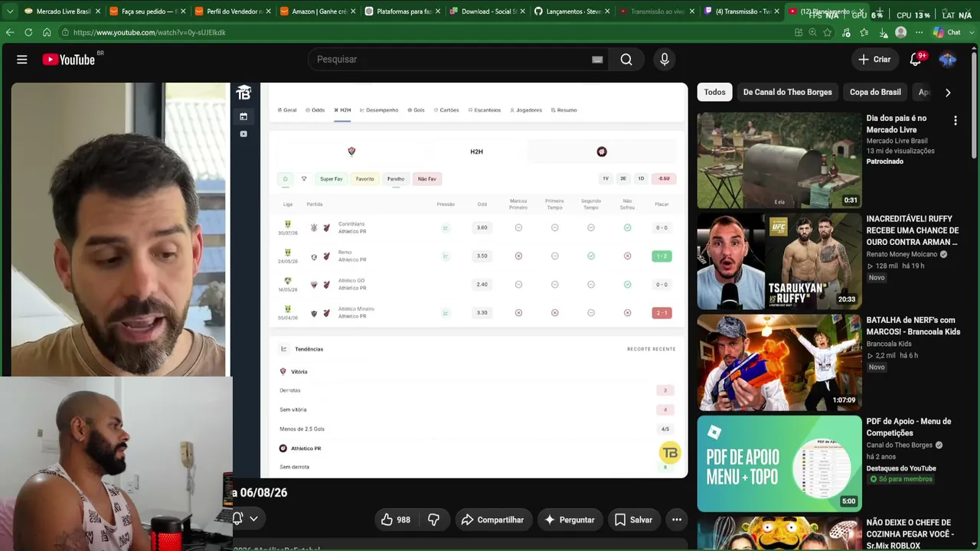Open the browser tab list dropdown

(10, 11)
